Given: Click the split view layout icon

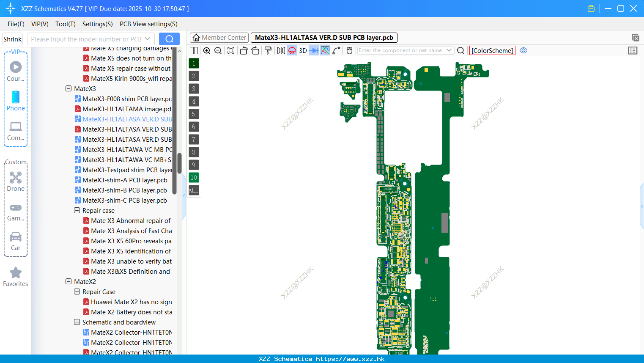Looking at the screenshot, I should click(x=194, y=50).
